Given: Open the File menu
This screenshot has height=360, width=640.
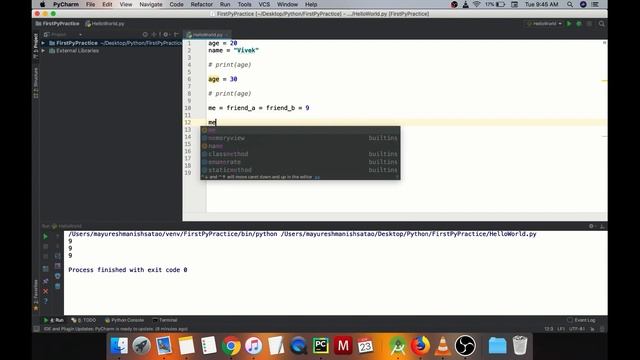Looking at the screenshot, I should pos(90,4).
